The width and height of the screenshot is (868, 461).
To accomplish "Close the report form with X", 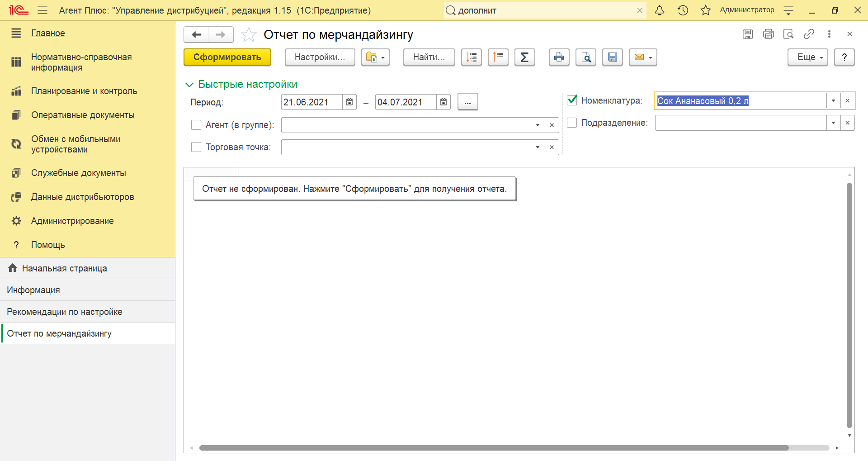I will click(x=849, y=34).
